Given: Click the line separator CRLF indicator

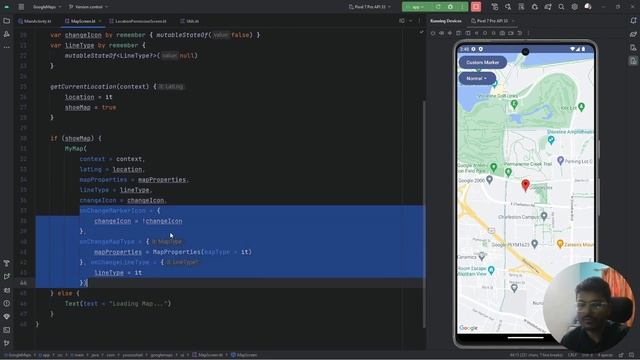Looking at the screenshot, I should 572,355.
